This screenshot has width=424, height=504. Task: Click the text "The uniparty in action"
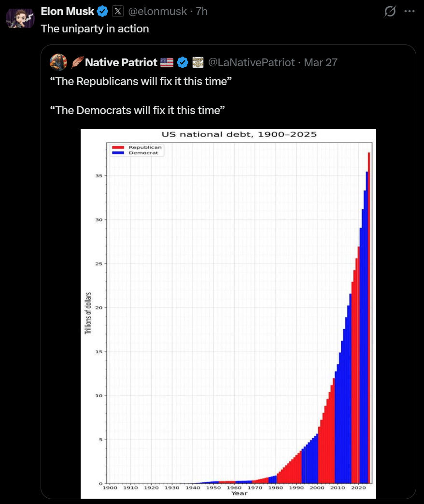click(x=95, y=29)
